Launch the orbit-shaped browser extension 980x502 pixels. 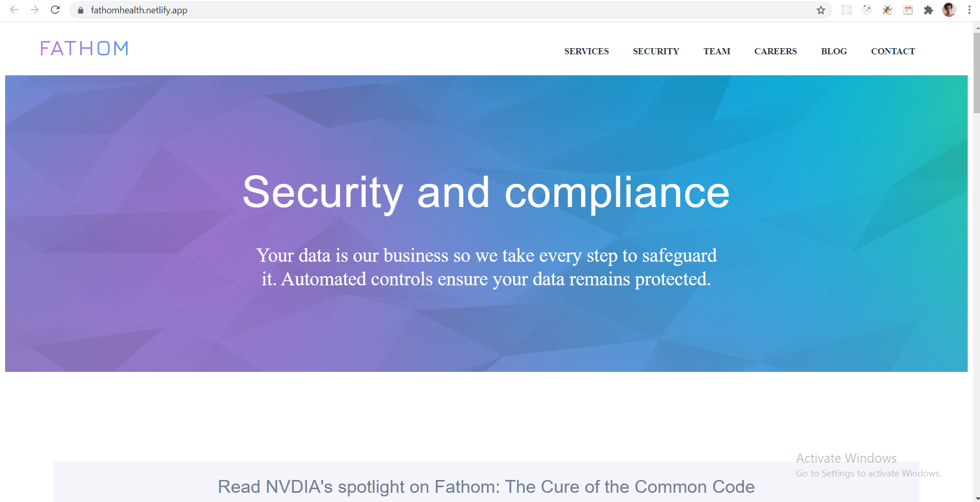pyautogui.click(x=867, y=10)
